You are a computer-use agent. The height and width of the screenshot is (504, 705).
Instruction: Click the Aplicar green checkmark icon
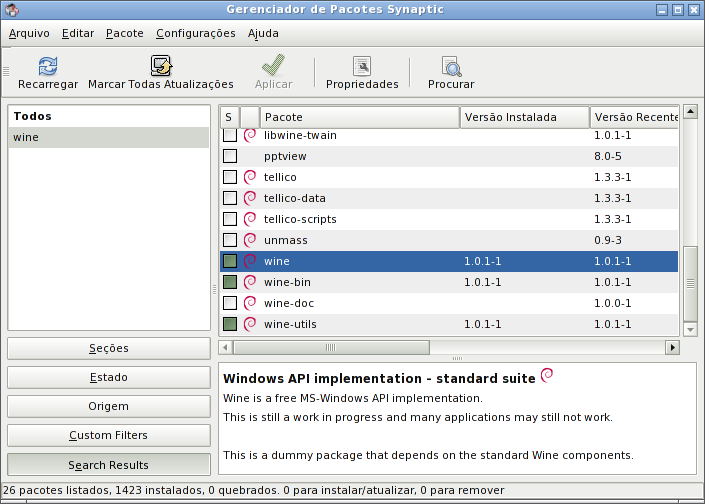tap(273, 65)
